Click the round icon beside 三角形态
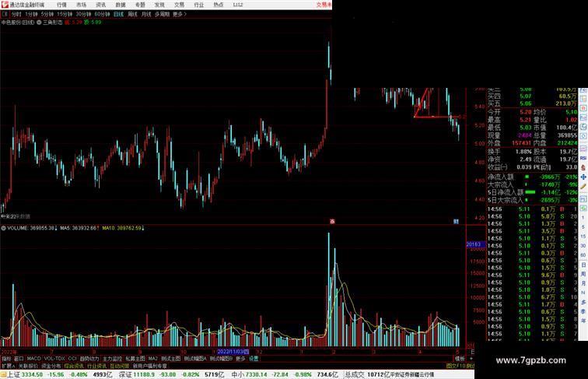 [x=39, y=23]
